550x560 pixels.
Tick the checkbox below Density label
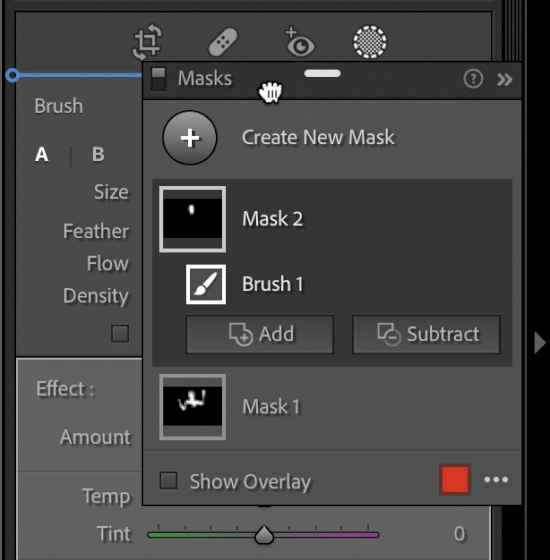pyautogui.click(x=120, y=333)
